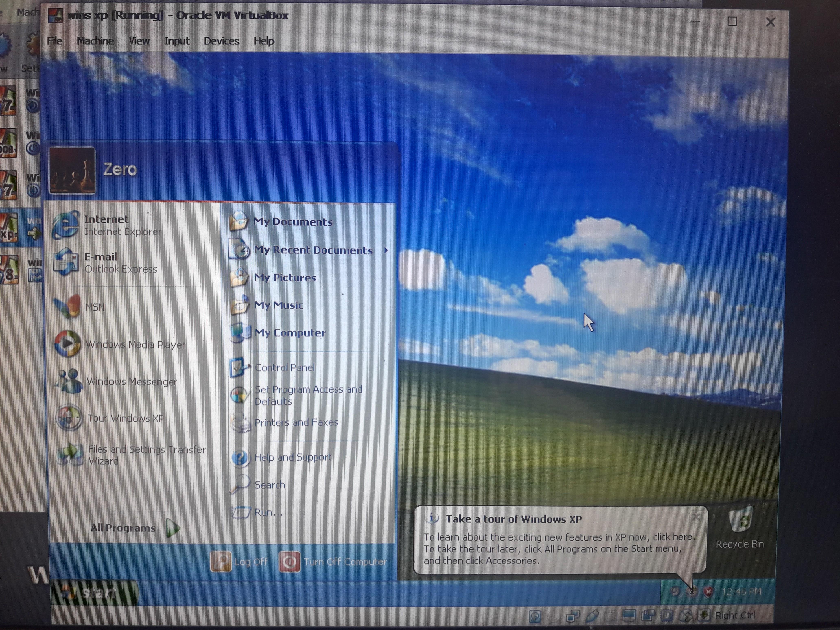This screenshot has width=840, height=630.
Task: Click recording indicator in VirtualBox status bar
Action: tap(648, 615)
